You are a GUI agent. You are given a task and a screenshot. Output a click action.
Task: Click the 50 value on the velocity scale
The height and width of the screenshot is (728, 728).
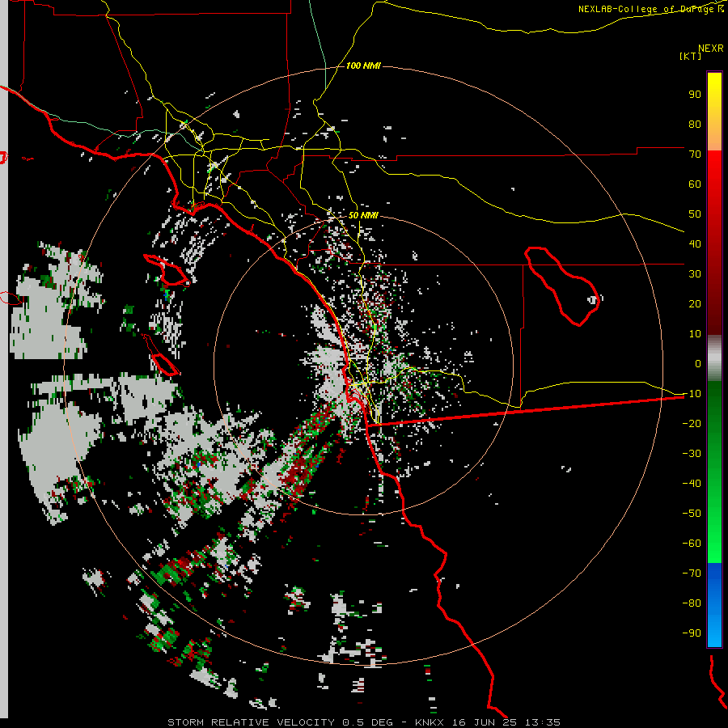click(x=695, y=214)
